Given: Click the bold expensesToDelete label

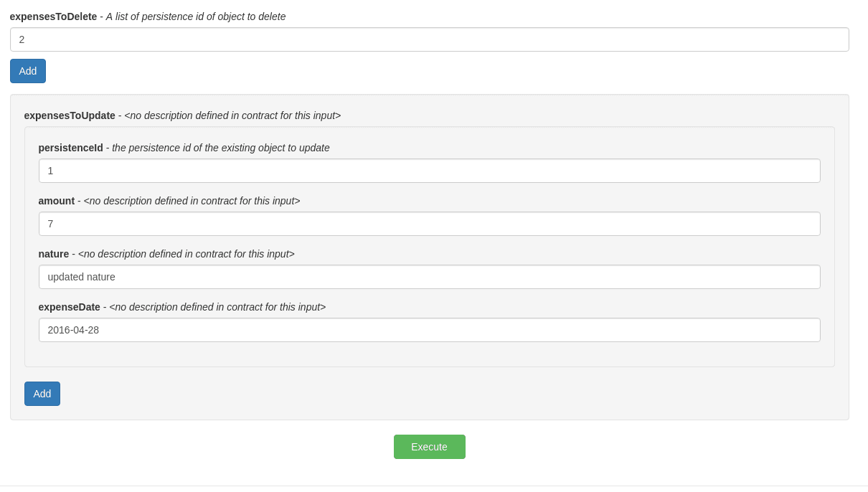Looking at the screenshot, I should coord(53,16).
